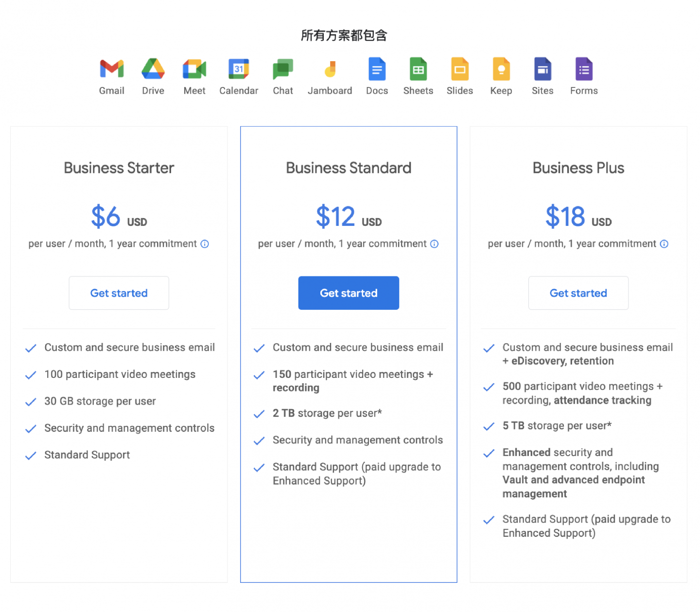This screenshot has height=612, width=700.
Task: Open info icon beside Business Plus commitment
Action: 664,244
